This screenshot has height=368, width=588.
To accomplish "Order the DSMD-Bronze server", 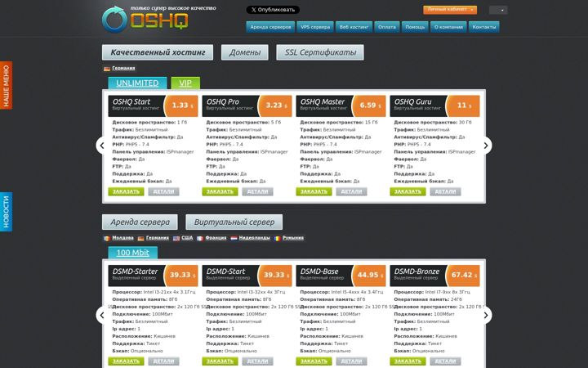I will [x=408, y=361].
